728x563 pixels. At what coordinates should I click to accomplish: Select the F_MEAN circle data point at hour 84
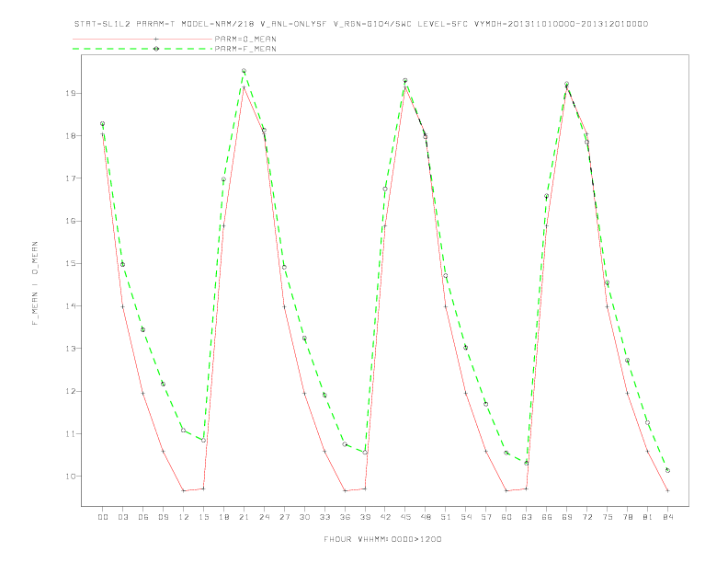[x=667, y=471]
